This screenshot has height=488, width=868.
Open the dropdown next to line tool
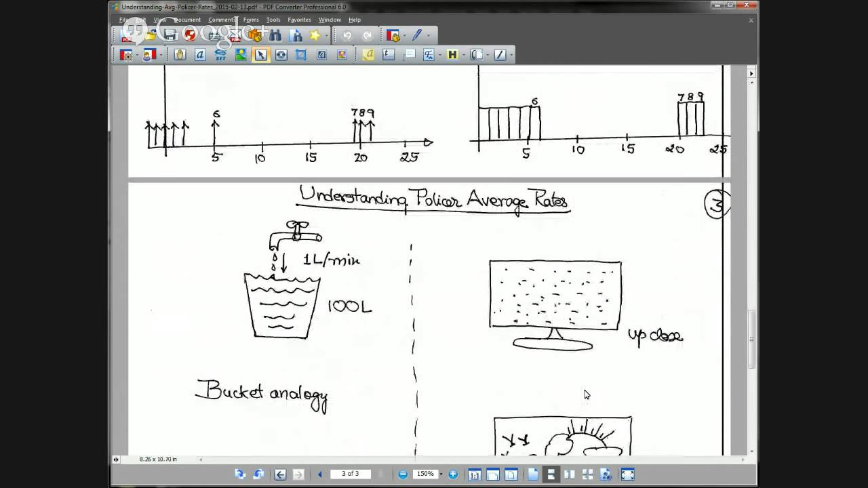click(511, 56)
